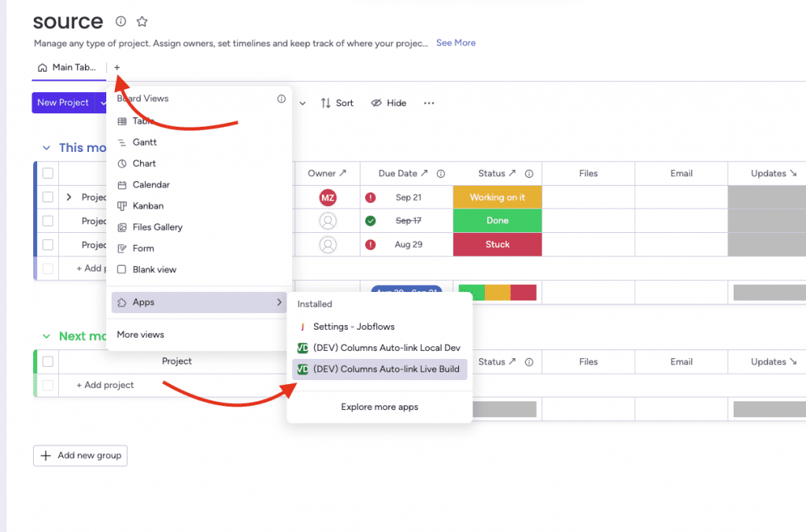Tick the checkbox for the Stuck project row
Image resolution: width=806 pixels, height=532 pixels.
pyautogui.click(x=48, y=245)
